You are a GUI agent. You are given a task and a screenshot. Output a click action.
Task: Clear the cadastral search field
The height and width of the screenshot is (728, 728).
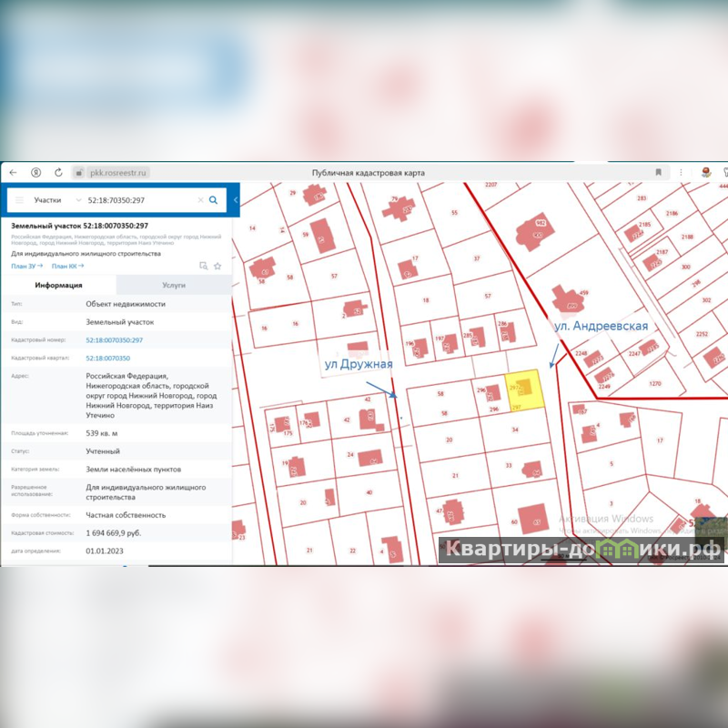(x=200, y=199)
